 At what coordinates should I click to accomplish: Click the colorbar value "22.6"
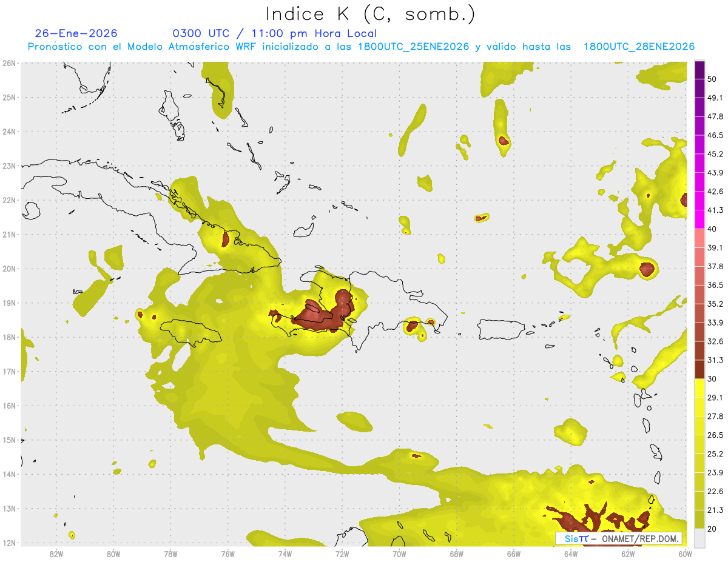point(715,492)
